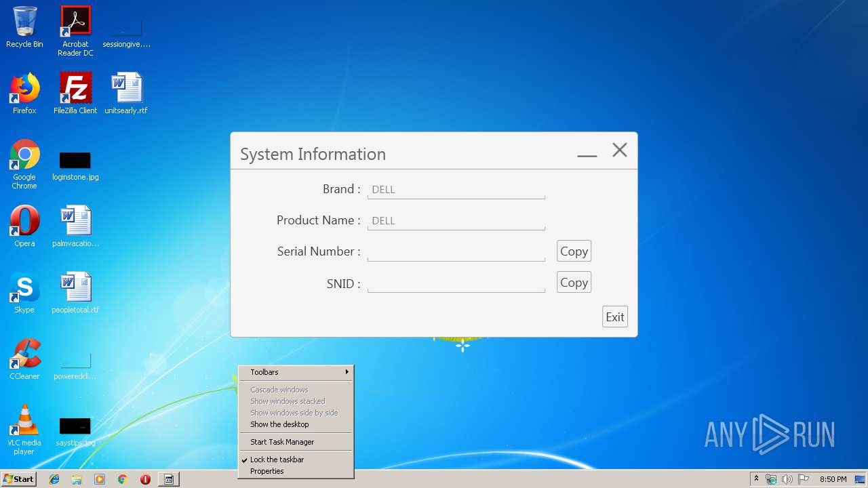The height and width of the screenshot is (488, 868).
Task: Click Exit in System Information
Action: 615,317
